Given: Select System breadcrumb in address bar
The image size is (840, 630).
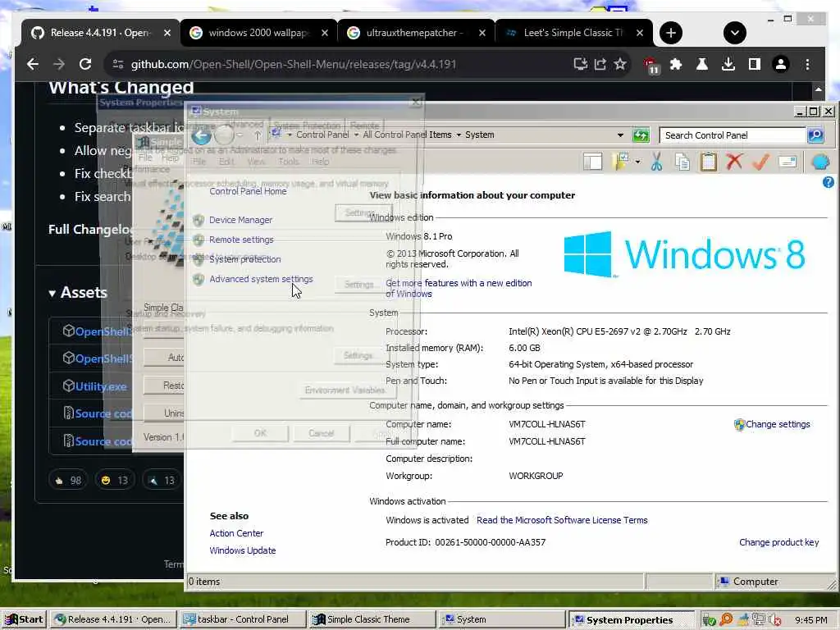Looking at the screenshot, I should click(x=479, y=135).
